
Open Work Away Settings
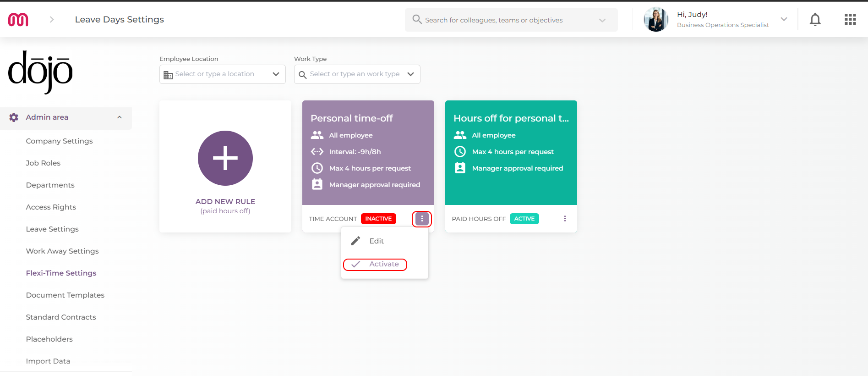[62, 251]
